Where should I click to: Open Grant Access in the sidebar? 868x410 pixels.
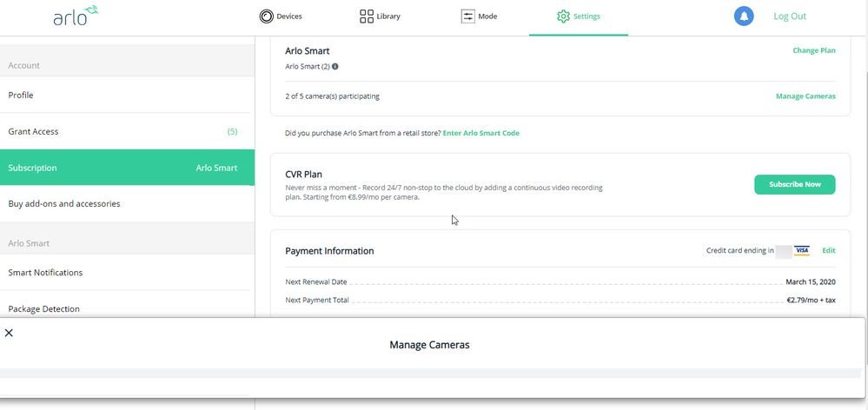[125, 132]
